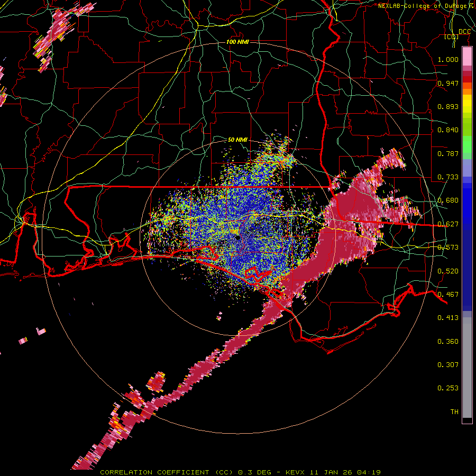Select the 0.467 legend value

pos(448,295)
